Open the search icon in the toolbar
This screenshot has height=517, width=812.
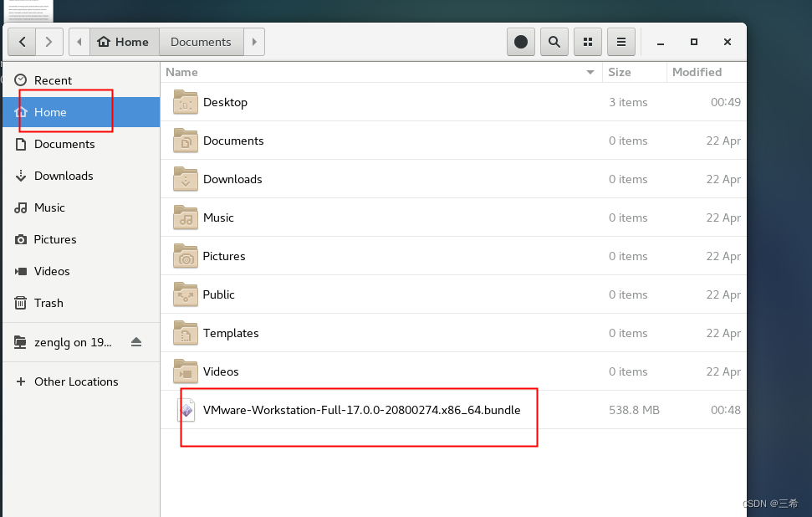click(x=554, y=41)
